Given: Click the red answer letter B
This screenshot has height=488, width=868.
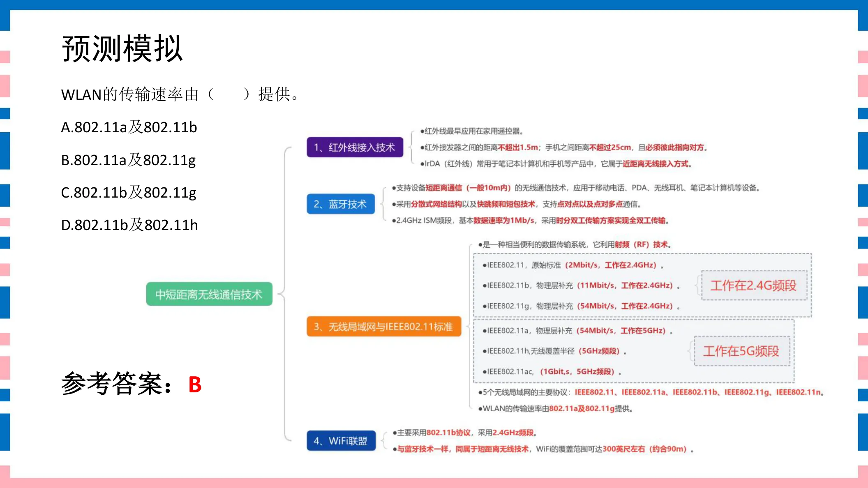Looking at the screenshot, I should (195, 385).
